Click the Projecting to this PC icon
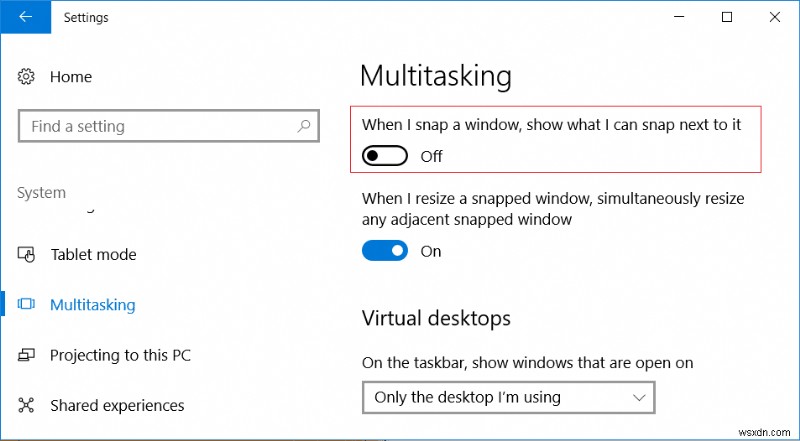 click(x=27, y=355)
